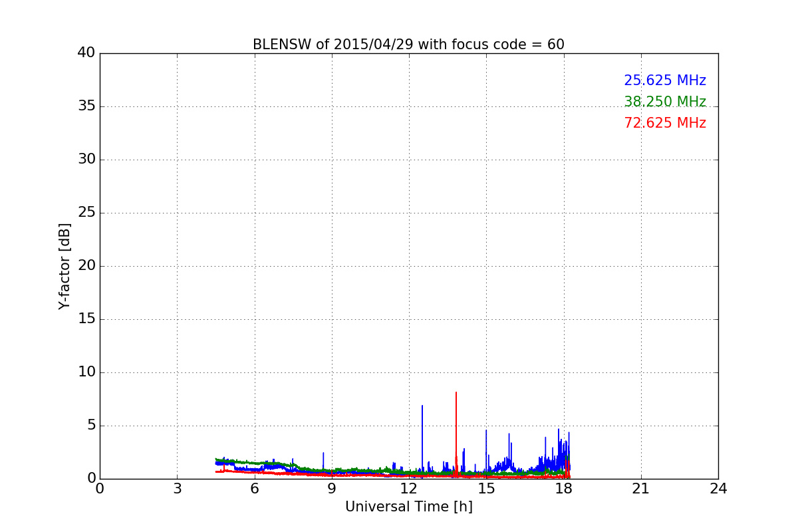Click the y-axis tick label '30'

point(86,160)
